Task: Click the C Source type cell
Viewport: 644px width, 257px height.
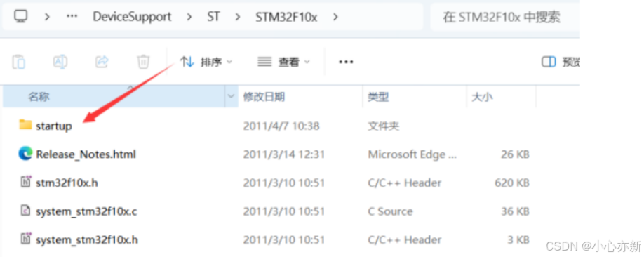Action: click(390, 211)
